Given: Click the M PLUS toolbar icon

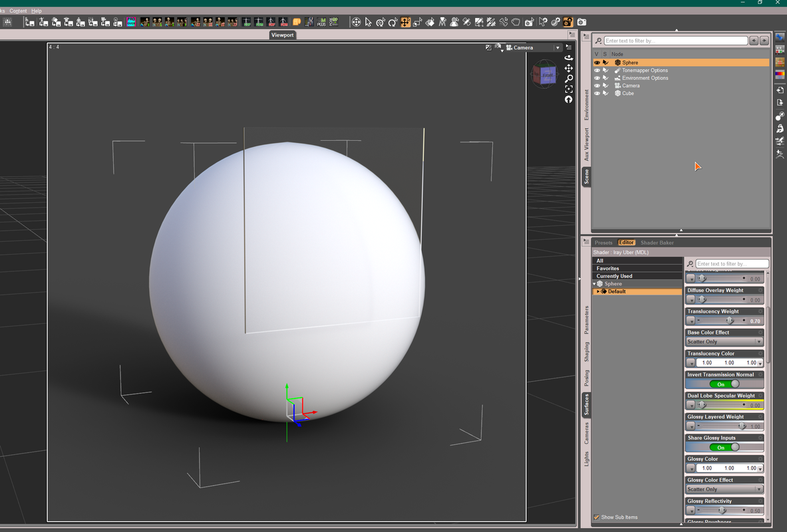Looking at the screenshot, I should [x=321, y=22].
